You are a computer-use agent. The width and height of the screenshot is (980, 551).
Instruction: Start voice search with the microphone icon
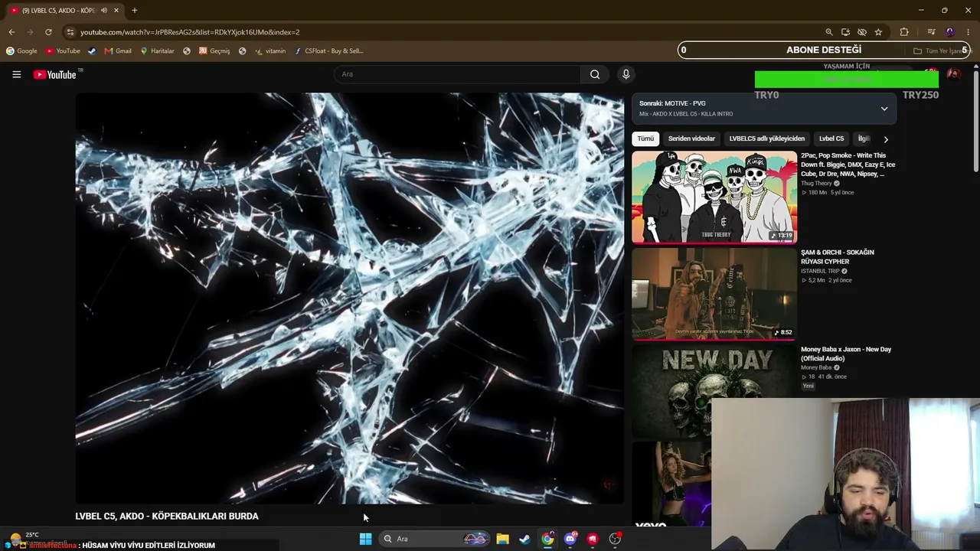(x=626, y=74)
